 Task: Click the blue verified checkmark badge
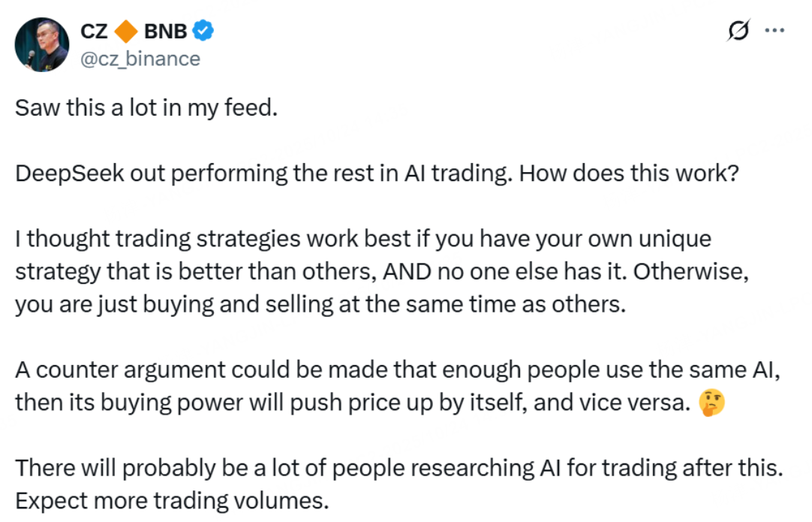click(203, 32)
